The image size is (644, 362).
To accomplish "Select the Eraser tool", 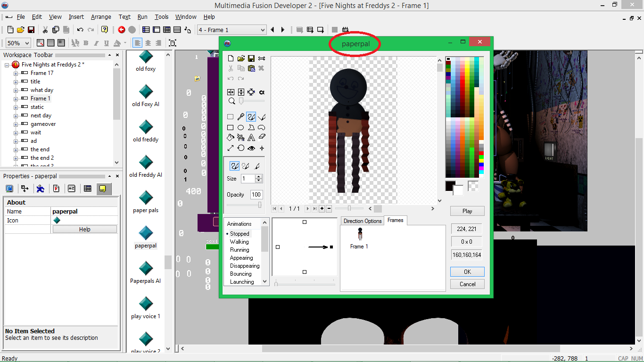I will tap(262, 138).
